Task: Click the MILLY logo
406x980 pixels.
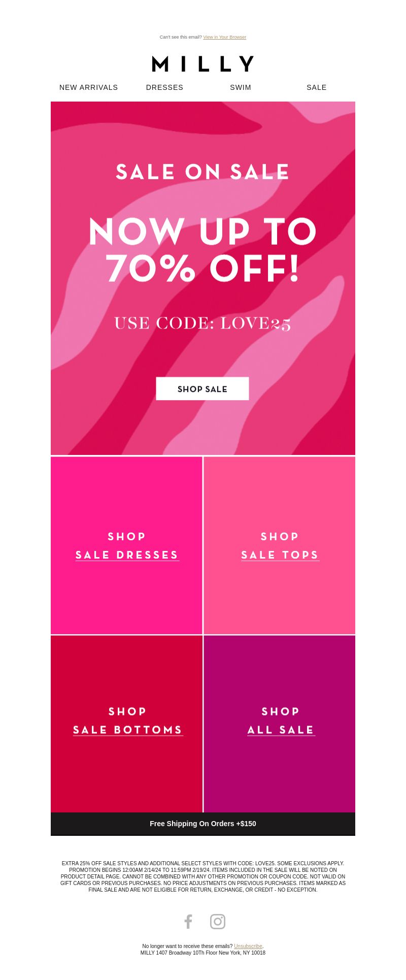Action: point(203,64)
